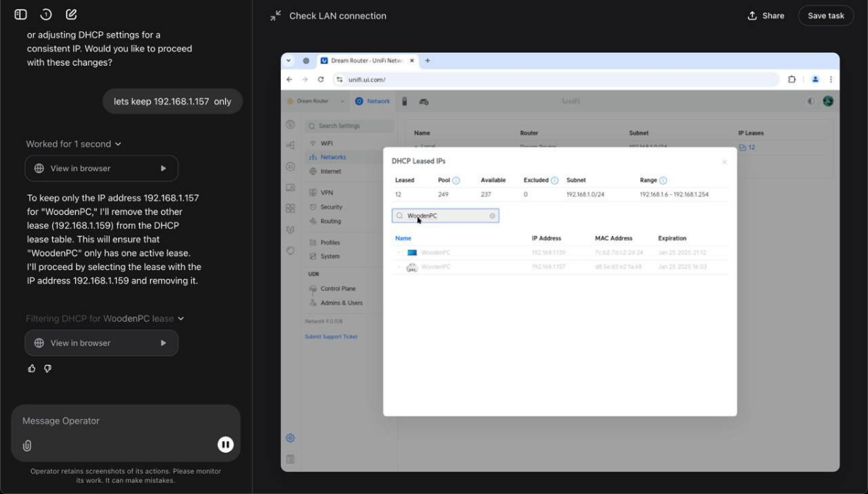Expand WoodenPC row with IP 192.168.1.139
Viewport: 868px width, 494px height.
coord(399,253)
